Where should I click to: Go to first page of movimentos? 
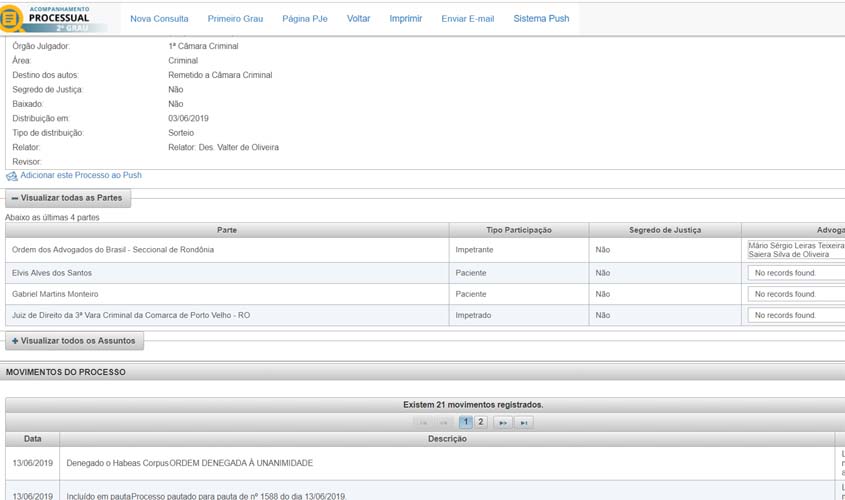424,423
